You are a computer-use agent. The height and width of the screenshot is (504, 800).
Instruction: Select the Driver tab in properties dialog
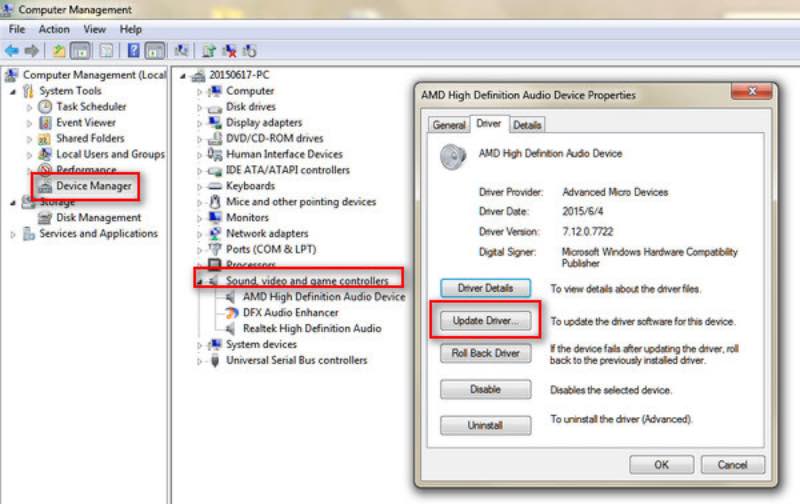tap(489, 123)
